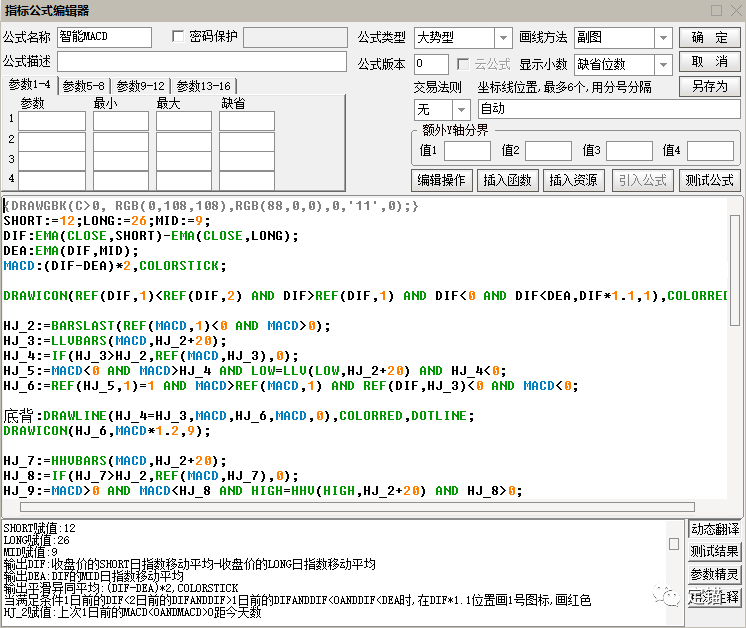Click the code line DEA:EMA(DIF,MID);
This screenshot has height=628, width=746.
tap(71, 251)
